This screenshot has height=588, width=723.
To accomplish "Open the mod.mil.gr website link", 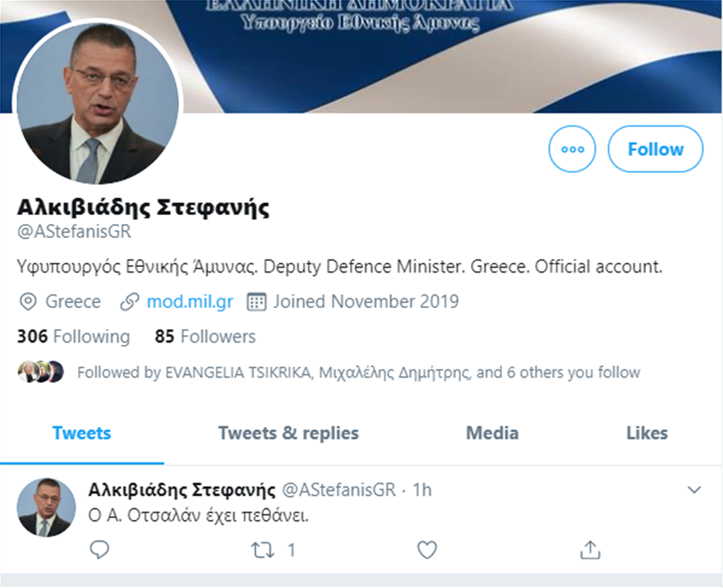I will (190, 302).
